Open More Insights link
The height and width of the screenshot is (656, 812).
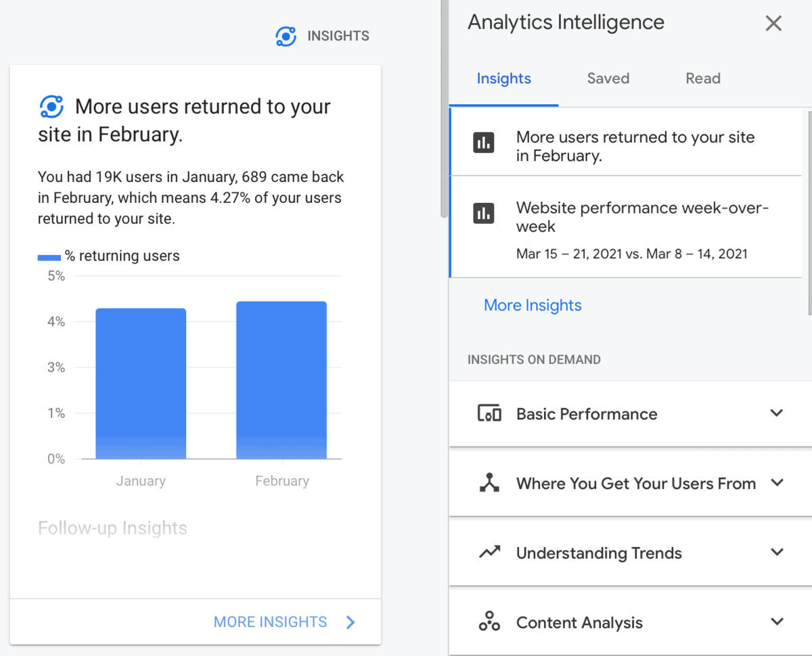coord(532,305)
